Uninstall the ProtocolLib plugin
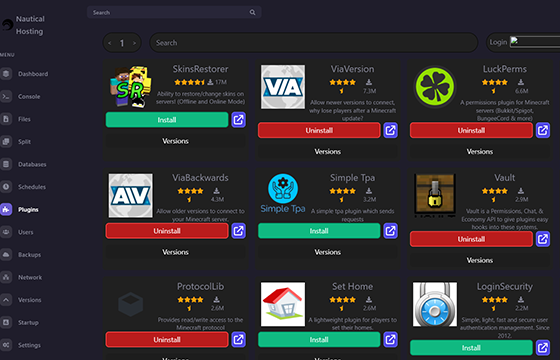The image size is (560, 360). 167,340
